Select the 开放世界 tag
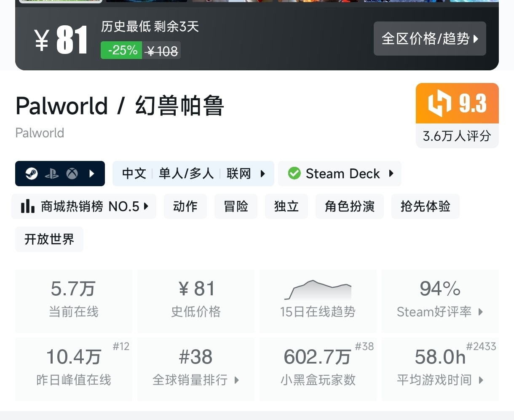The height and width of the screenshot is (420, 514). click(49, 239)
